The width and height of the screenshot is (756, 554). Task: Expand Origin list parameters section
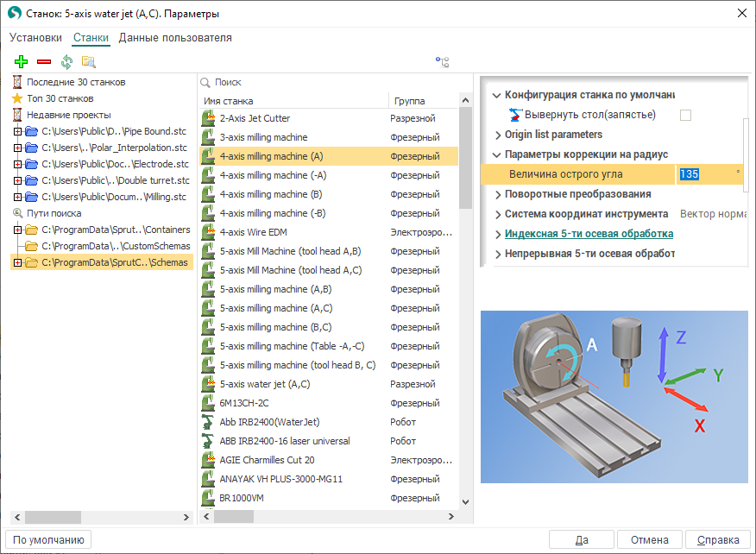[x=497, y=135]
